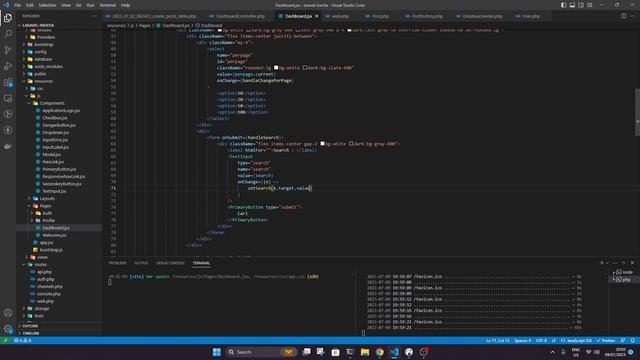Open Google Chrome from taskbar
This screenshot has height=360, width=640.
pos(380,352)
